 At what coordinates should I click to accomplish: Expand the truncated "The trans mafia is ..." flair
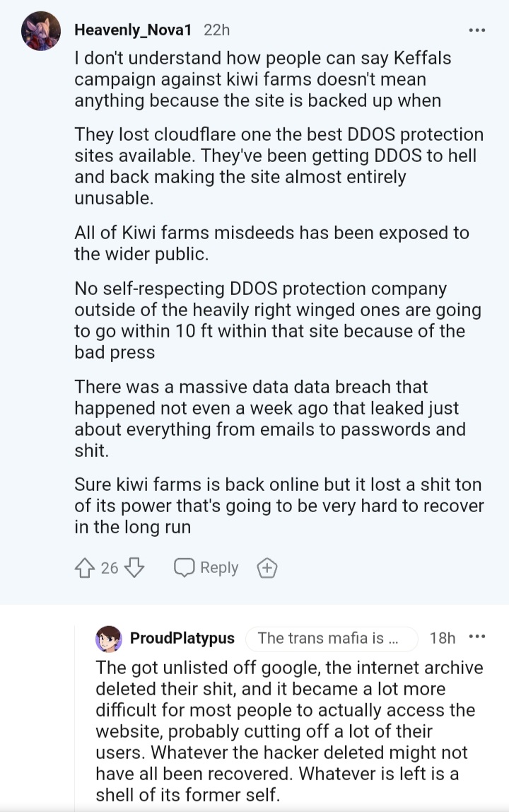click(x=332, y=638)
